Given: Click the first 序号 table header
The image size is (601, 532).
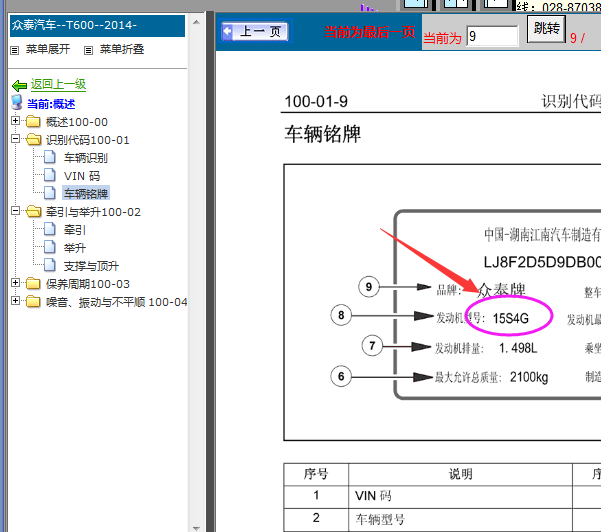Looking at the screenshot, I should 316,475.
